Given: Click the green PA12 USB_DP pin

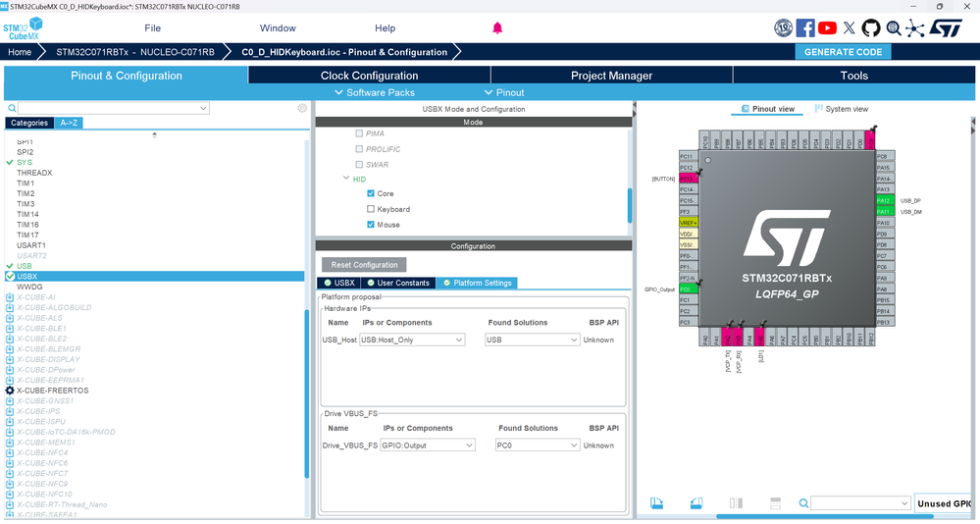Looking at the screenshot, I should click(x=885, y=201).
